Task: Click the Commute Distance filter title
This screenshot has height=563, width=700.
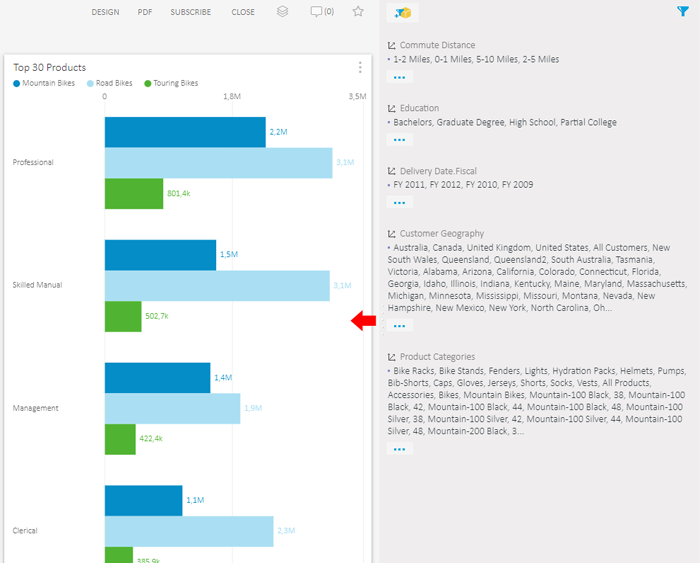Action: (x=438, y=45)
